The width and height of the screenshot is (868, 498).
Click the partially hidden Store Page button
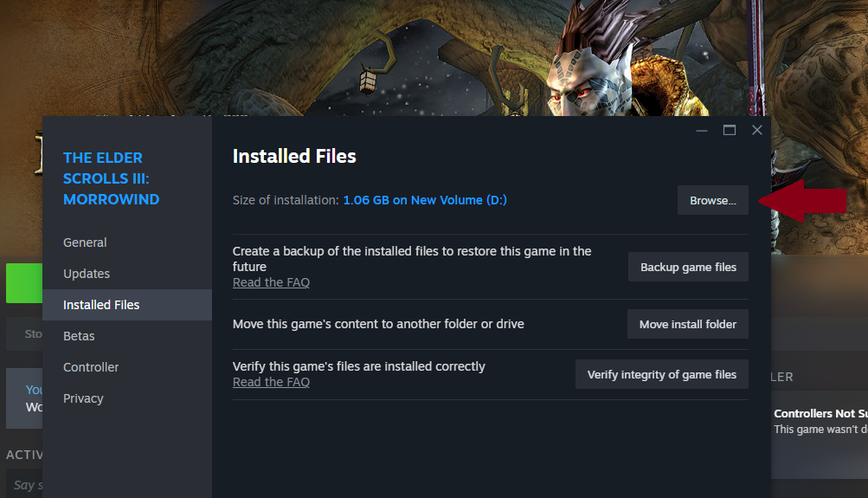point(24,334)
